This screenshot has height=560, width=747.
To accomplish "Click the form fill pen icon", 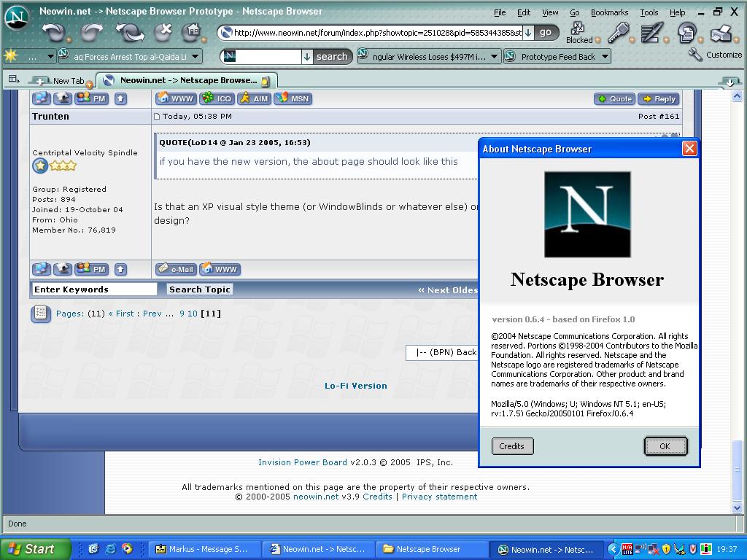I will 651,32.
